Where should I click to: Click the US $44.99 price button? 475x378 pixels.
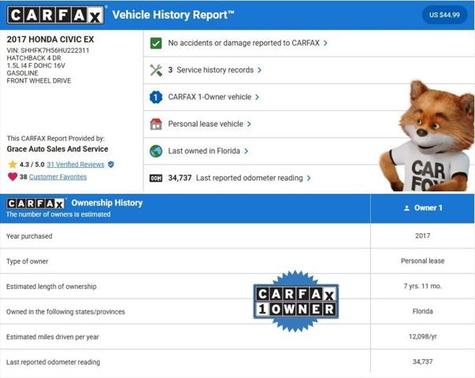[444, 15]
